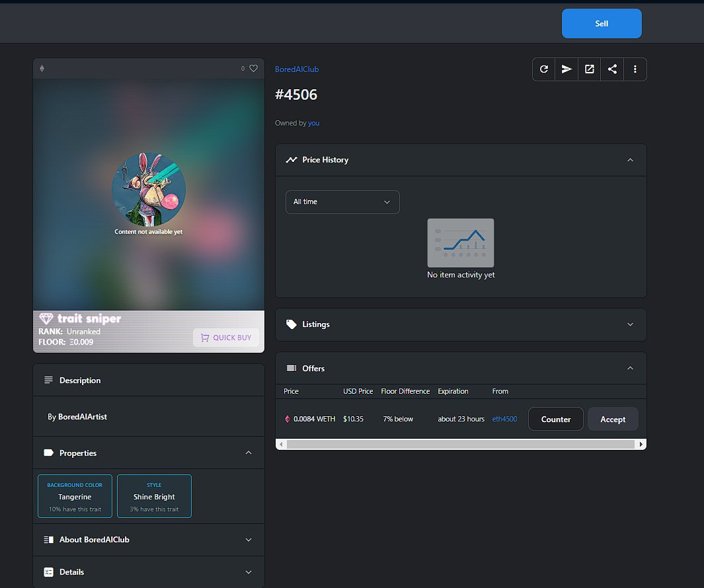
Task: Click the Counter offer button
Action: [556, 420]
